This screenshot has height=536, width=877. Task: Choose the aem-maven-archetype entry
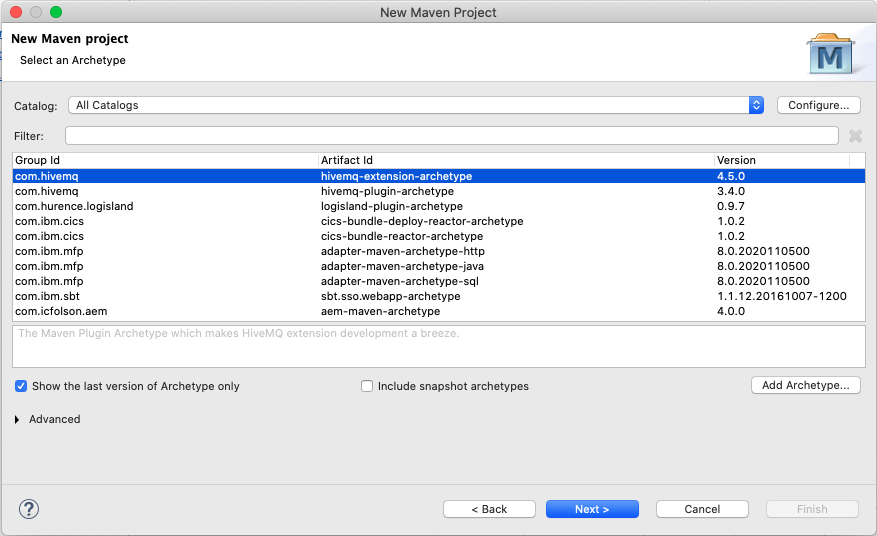(x=380, y=311)
